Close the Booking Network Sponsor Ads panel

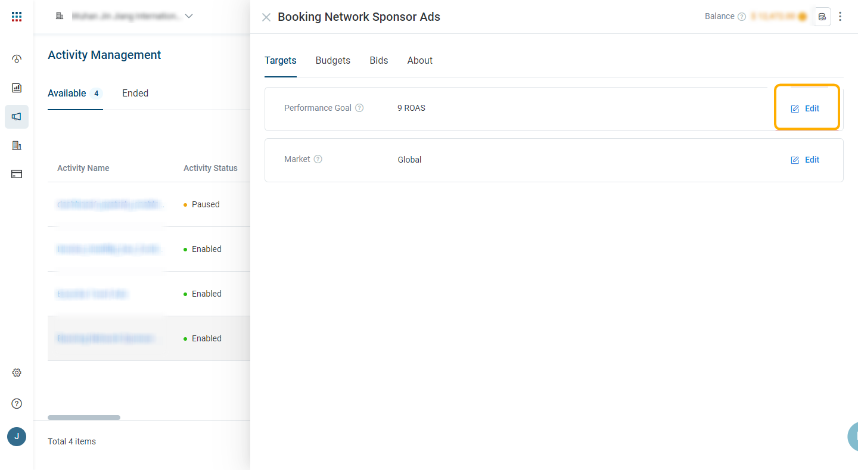(x=266, y=18)
